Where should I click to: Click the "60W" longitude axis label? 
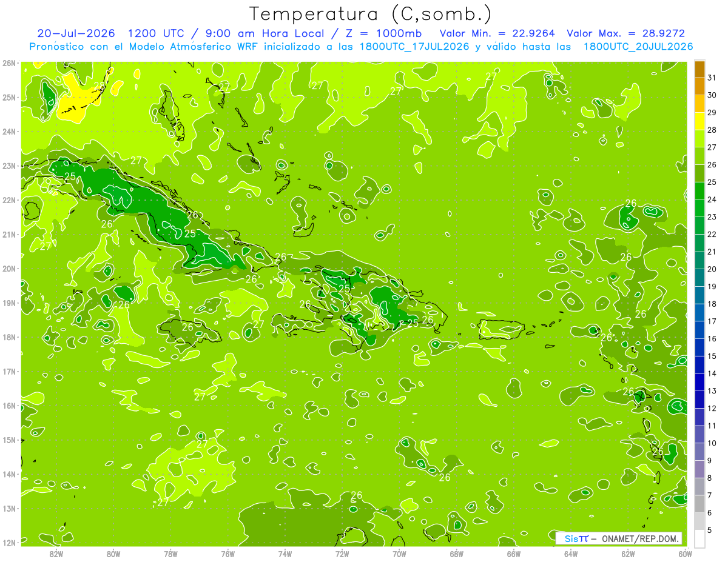pos(685,554)
